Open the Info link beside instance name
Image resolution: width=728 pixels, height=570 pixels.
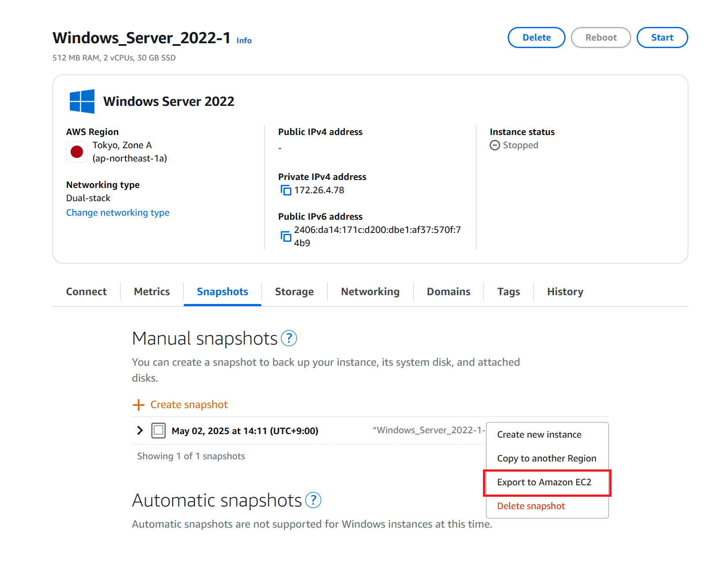tap(244, 41)
